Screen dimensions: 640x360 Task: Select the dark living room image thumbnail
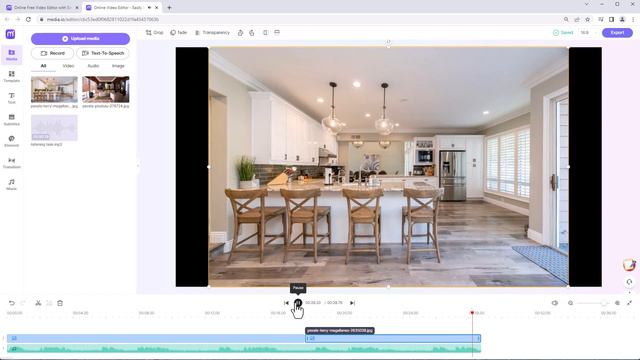pyautogui.click(x=106, y=89)
